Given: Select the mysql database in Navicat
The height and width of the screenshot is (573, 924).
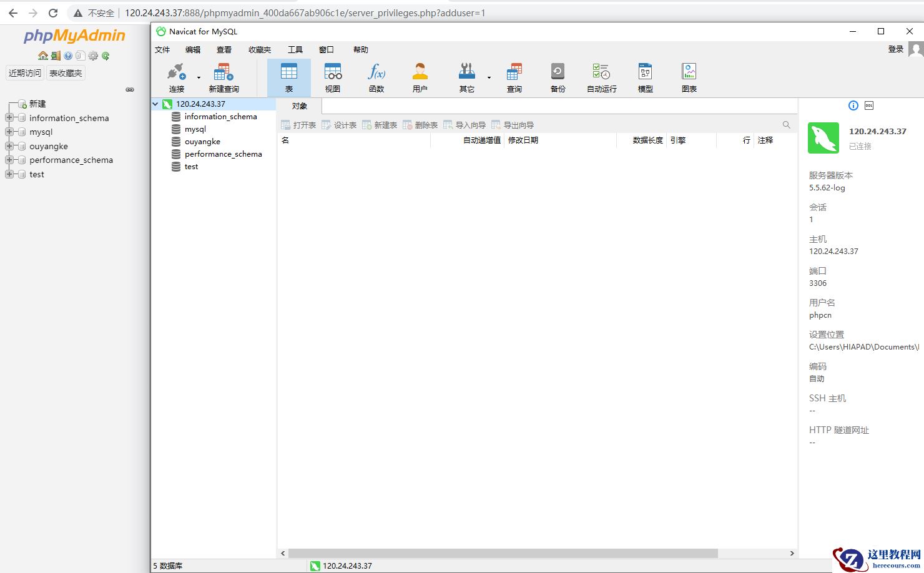Looking at the screenshot, I should (195, 129).
